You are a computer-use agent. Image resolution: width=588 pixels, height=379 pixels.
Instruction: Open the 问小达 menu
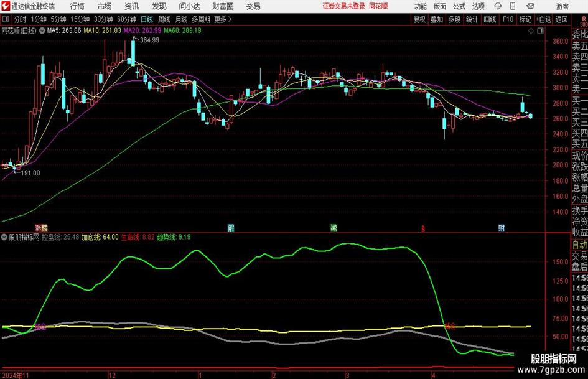189,6
